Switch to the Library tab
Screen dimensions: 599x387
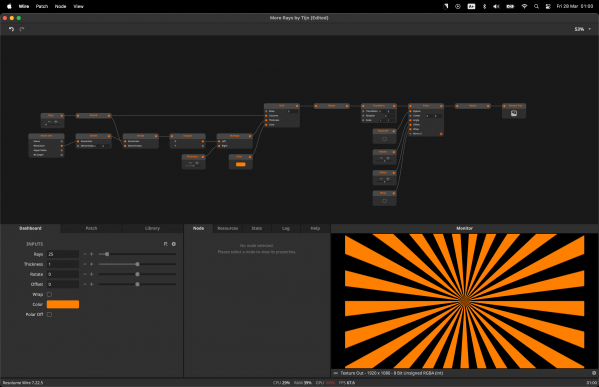click(152, 228)
